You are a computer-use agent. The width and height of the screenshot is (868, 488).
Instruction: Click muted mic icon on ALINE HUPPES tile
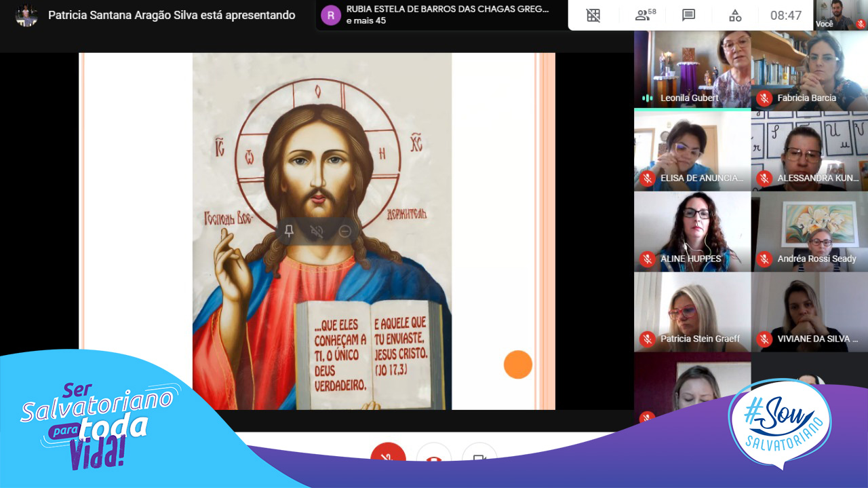click(x=647, y=259)
